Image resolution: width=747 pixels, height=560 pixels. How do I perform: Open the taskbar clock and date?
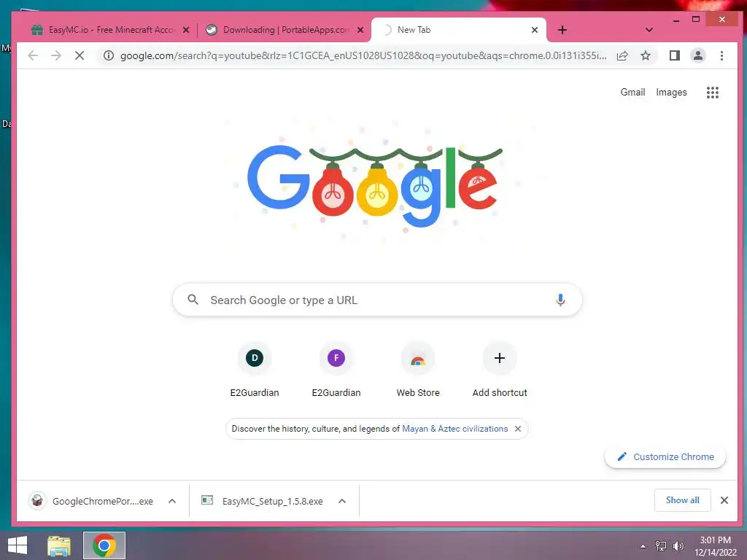click(715, 546)
